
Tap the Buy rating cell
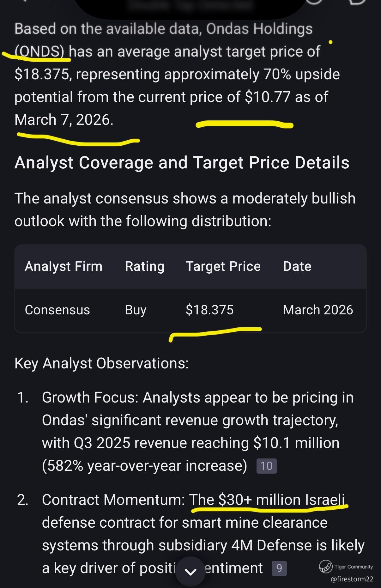click(x=136, y=310)
